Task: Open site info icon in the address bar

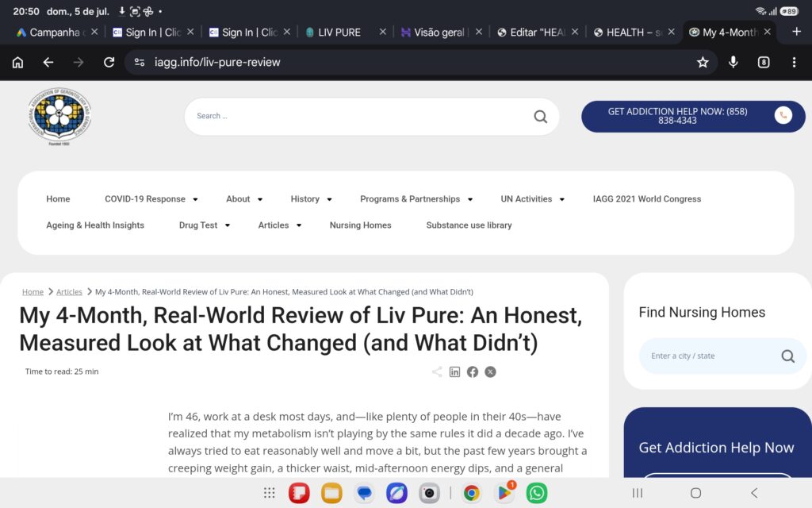Action: 140,62
